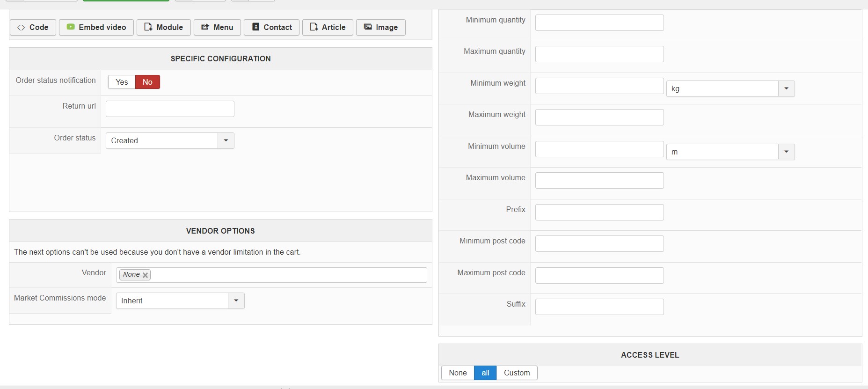Open the volume unit dropdown showing m
Image resolution: width=868 pixels, height=389 pixels.
coord(786,152)
